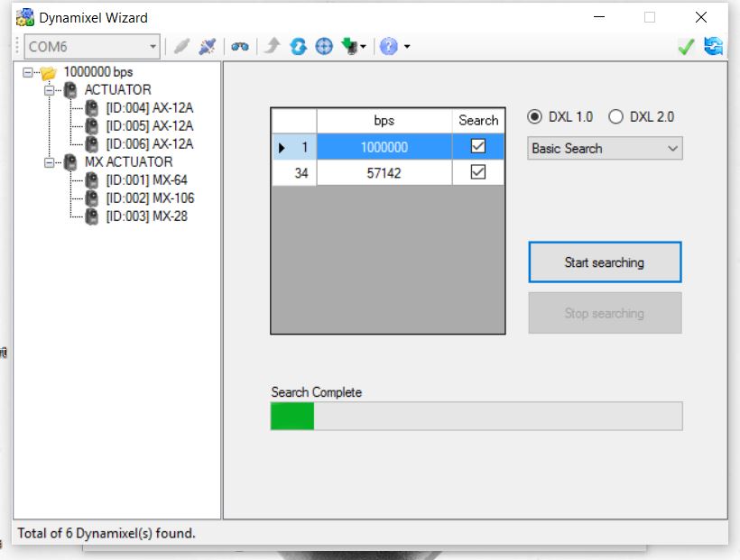Click the servo icon beside [ID:004]
Viewport: 740px width, 560px height.
point(91,108)
